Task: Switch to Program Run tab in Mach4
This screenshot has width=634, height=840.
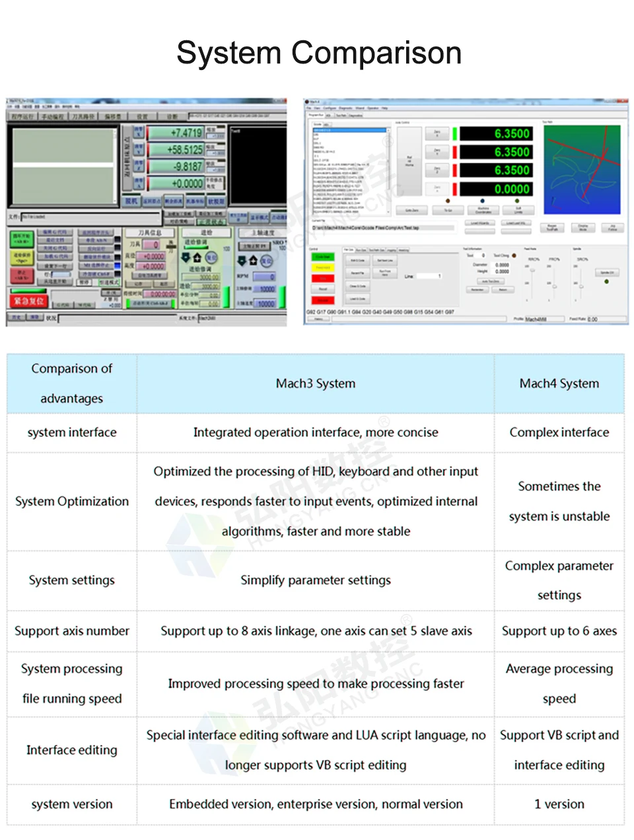Action: coord(316,115)
